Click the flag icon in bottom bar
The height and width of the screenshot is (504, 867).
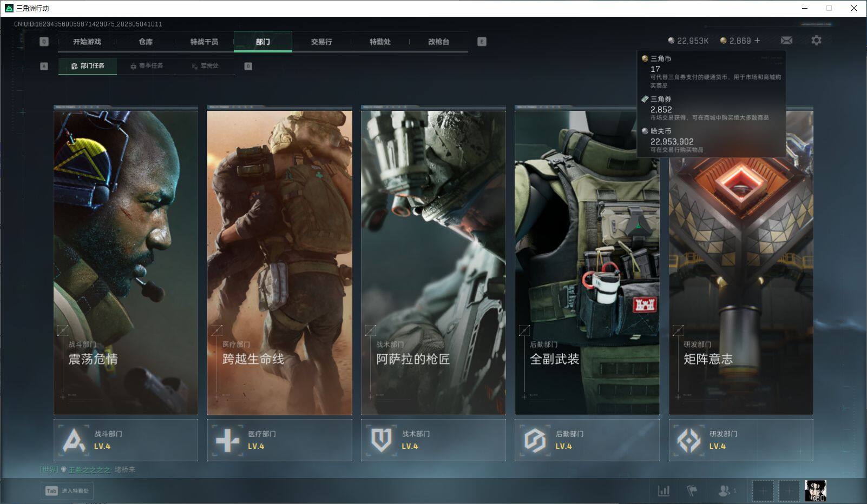tap(692, 490)
